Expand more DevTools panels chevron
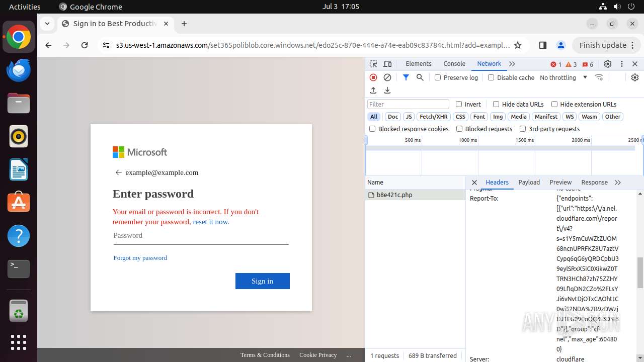Viewport: 644px width, 362px height. click(x=512, y=64)
